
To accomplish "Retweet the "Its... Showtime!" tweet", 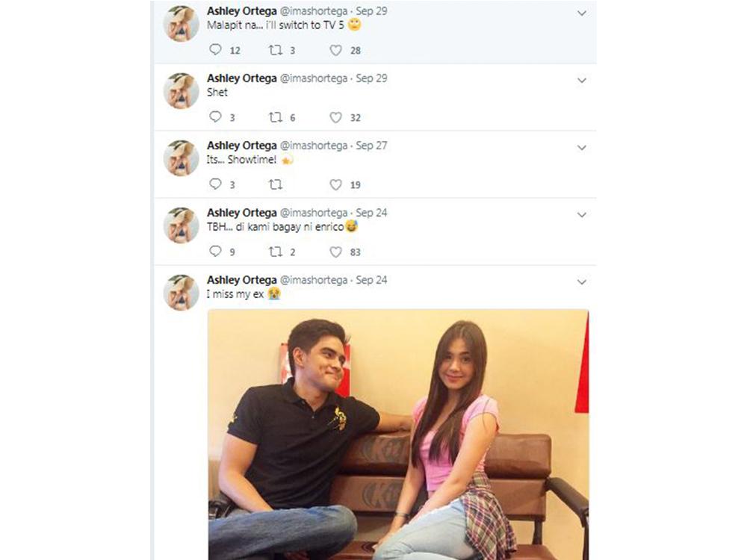I will pyautogui.click(x=276, y=184).
